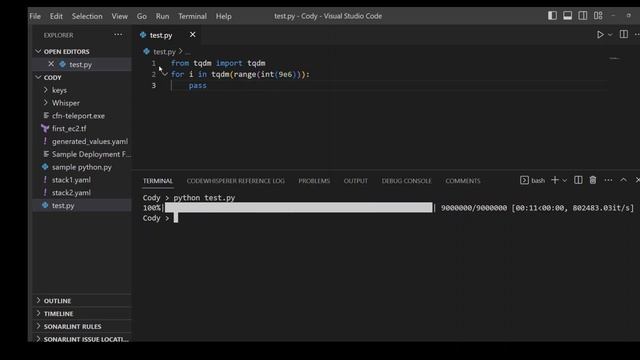Open File menu
640x360 pixels.
(35, 16)
